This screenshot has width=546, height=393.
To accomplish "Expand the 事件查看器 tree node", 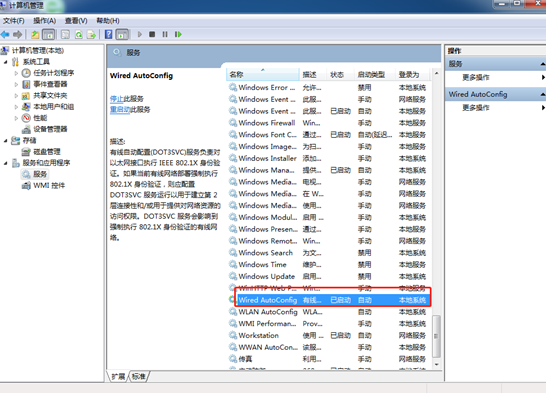I will [x=16, y=85].
